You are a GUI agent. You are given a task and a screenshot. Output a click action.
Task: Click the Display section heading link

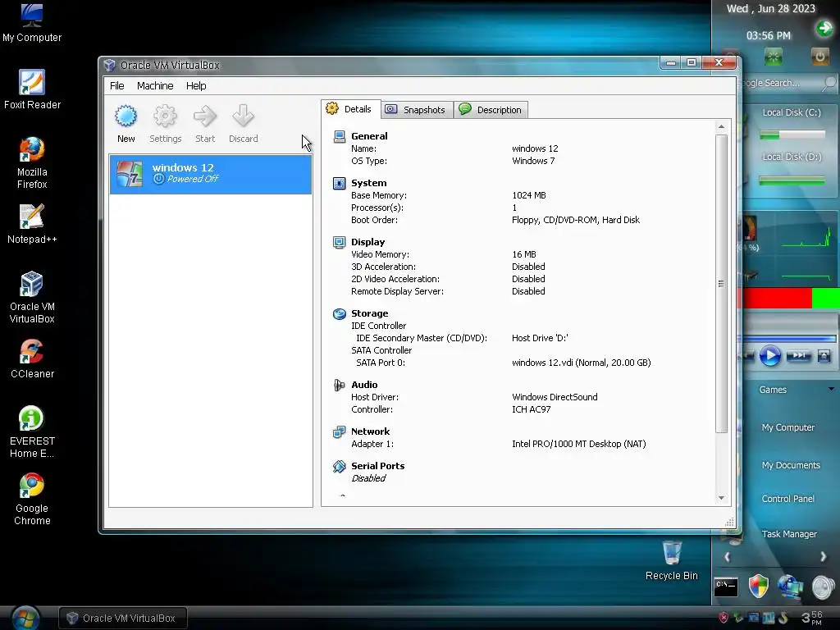pyautogui.click(x=367, y=242)
